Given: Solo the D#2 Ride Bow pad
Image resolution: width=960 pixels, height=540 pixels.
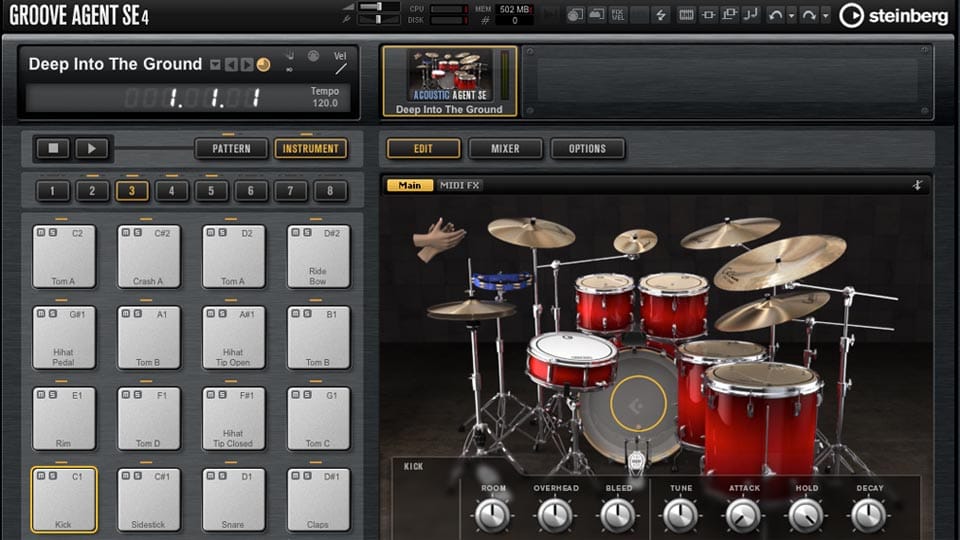Looking at the screenshot, I should (307, 233).
